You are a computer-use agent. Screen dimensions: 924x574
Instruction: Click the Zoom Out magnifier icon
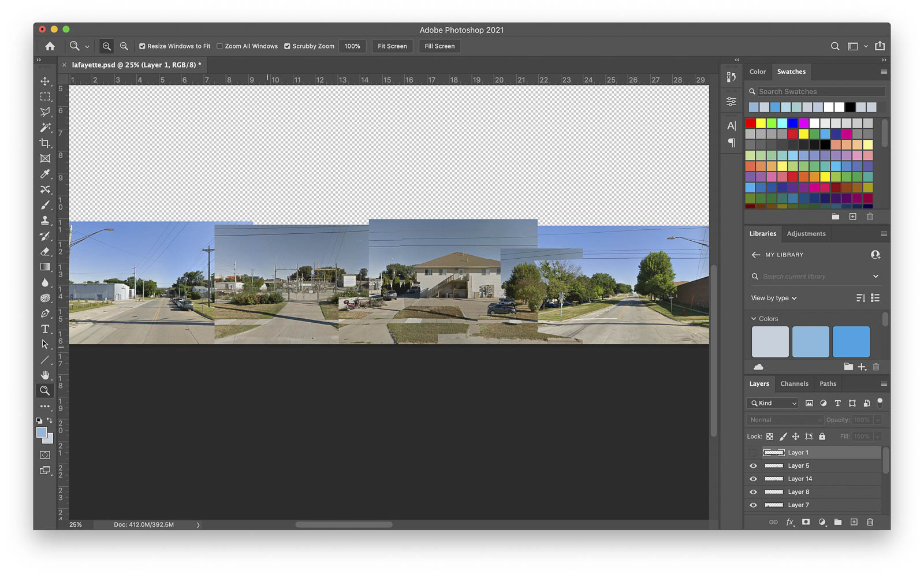[x=124, y=46]
